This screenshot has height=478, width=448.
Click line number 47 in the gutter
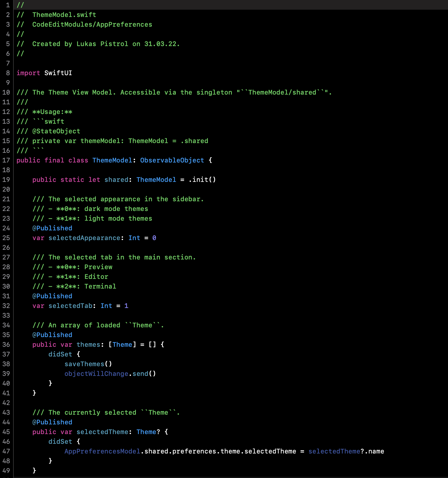(x=6, y=451)
